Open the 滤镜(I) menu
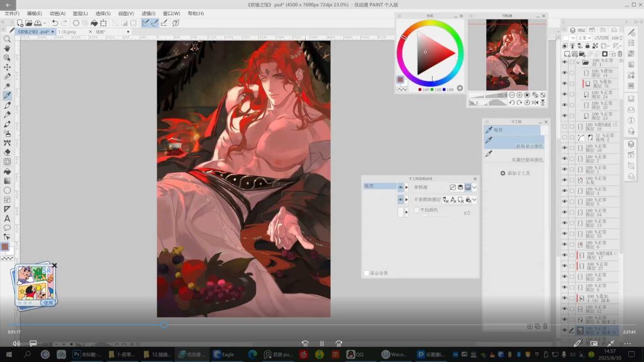Viewport: 644px width, 362px height. coord(148,13)
